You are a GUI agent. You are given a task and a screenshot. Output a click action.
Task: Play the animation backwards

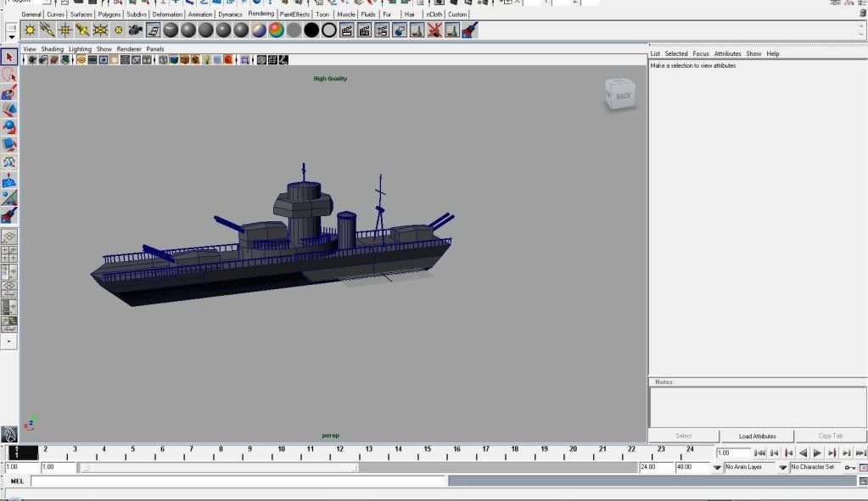803,453
